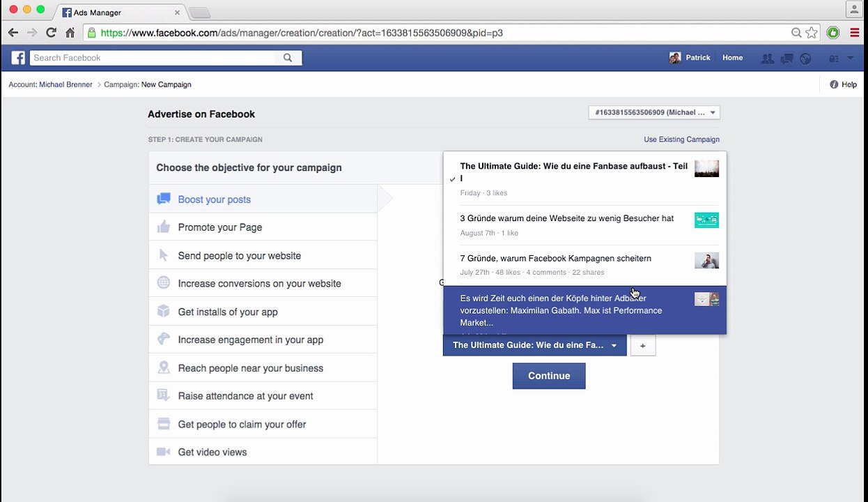Screen dimensions: 868x502
Task: Select Get video views objective
Action: click(263, 452)
